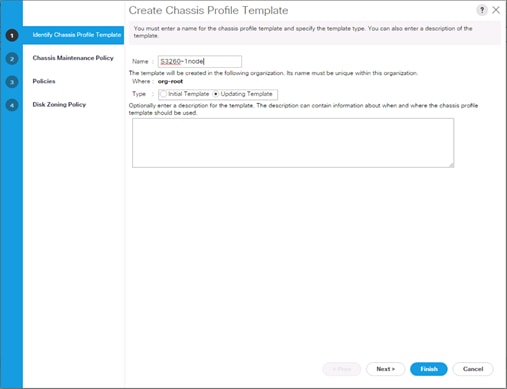The width and height of the screenshot is (507, 389).
Task: Go to Identify Chassis Profile Template step
Action: pyautogui.click(x=77, y=35)
